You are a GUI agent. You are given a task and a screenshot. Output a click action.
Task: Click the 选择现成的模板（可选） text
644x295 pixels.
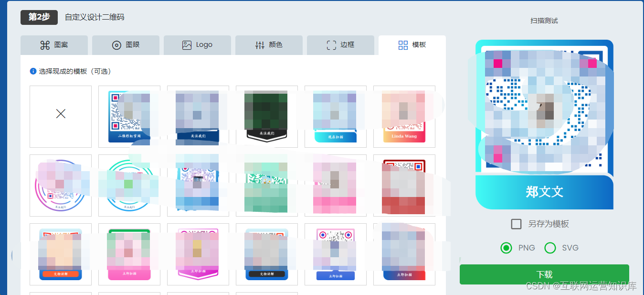(75, 71)
